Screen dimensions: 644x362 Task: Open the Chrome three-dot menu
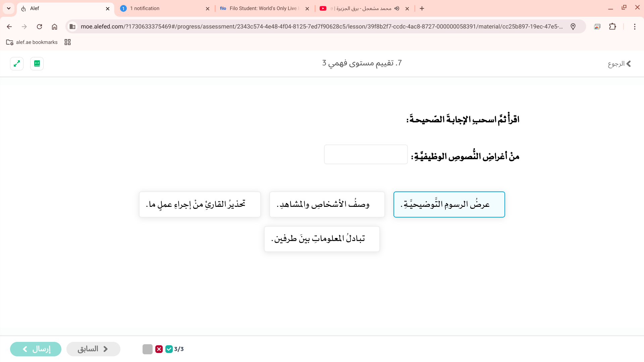(x=634, y=26)
